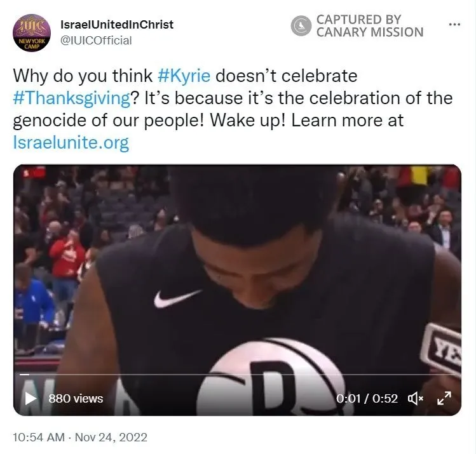Open the #Thanksgiving hashtag
Viewport: 476px width, 454px height.
click(x=72, y=98)
